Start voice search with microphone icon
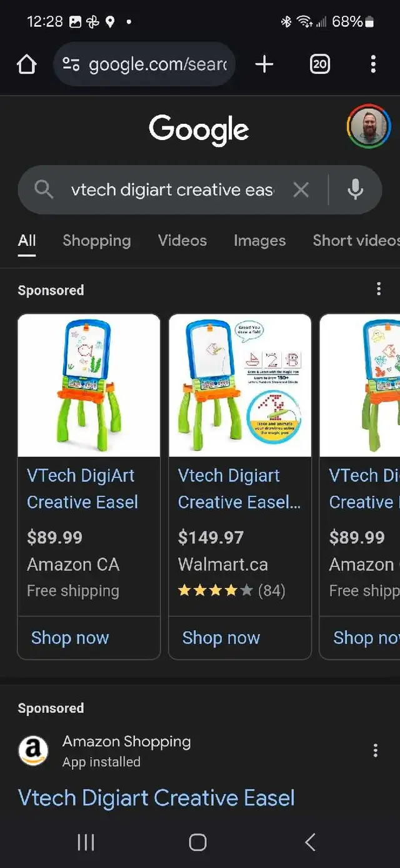This screenshot has height=868, width=400. coord(355,189)
